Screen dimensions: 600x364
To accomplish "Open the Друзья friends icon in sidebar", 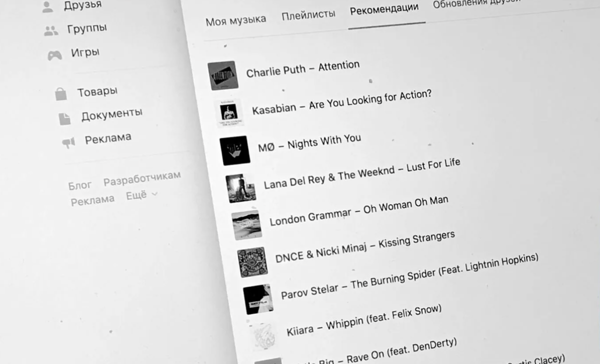I will click(x=47, y=7).
